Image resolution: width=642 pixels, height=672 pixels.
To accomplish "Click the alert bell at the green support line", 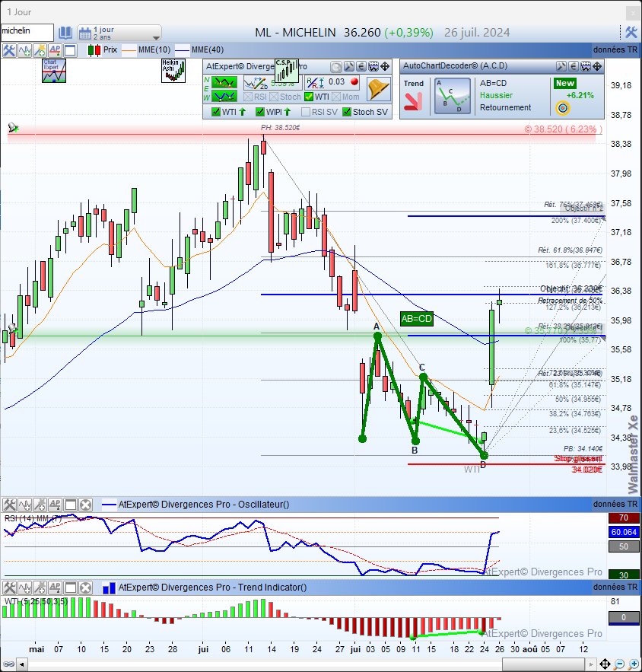I will point(13,329).
